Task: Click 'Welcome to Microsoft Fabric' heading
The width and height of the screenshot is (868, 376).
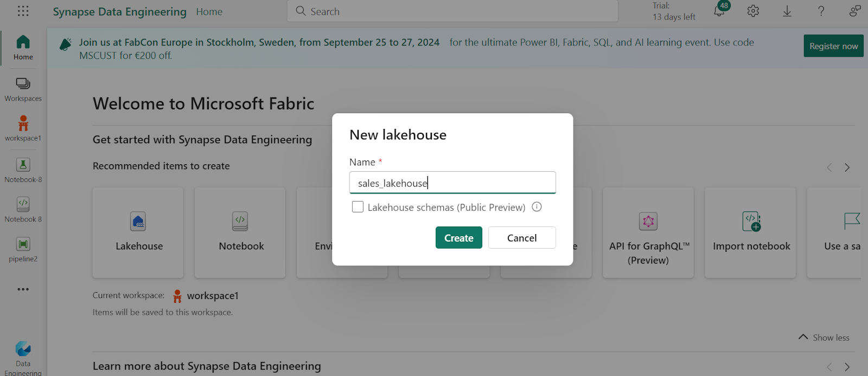Action: 203,103
